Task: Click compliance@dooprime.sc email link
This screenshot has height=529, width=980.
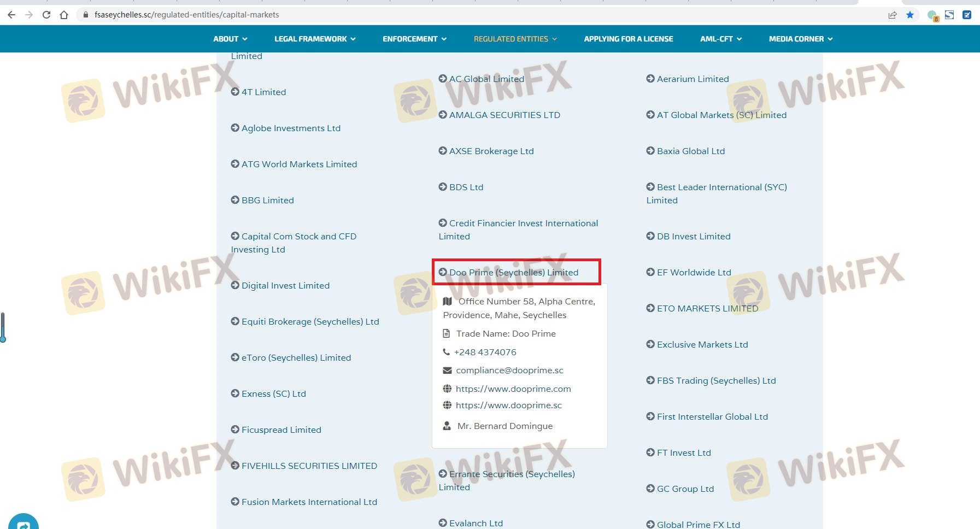Action: click(509, 370)
